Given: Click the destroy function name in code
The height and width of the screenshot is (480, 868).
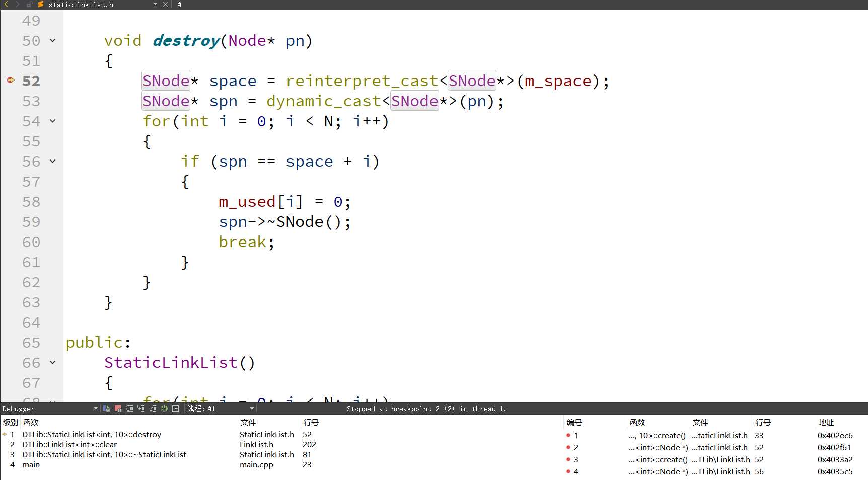Looking at the screenshot, I should click(186, 41).
